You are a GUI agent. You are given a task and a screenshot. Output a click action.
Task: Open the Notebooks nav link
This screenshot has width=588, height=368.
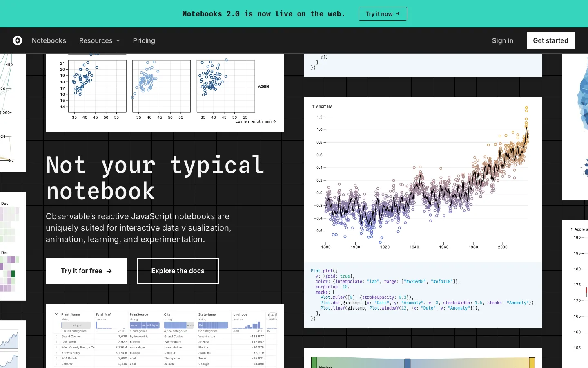point(49,40)
